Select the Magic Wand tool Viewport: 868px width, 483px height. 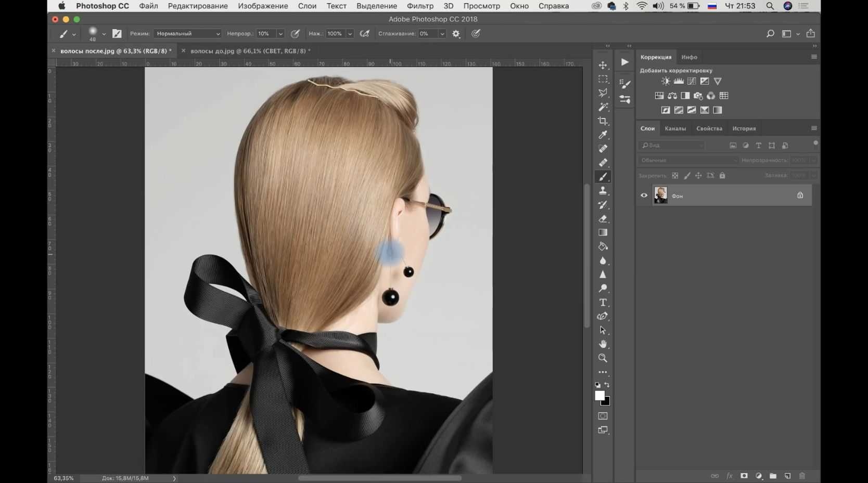point(603,107)
